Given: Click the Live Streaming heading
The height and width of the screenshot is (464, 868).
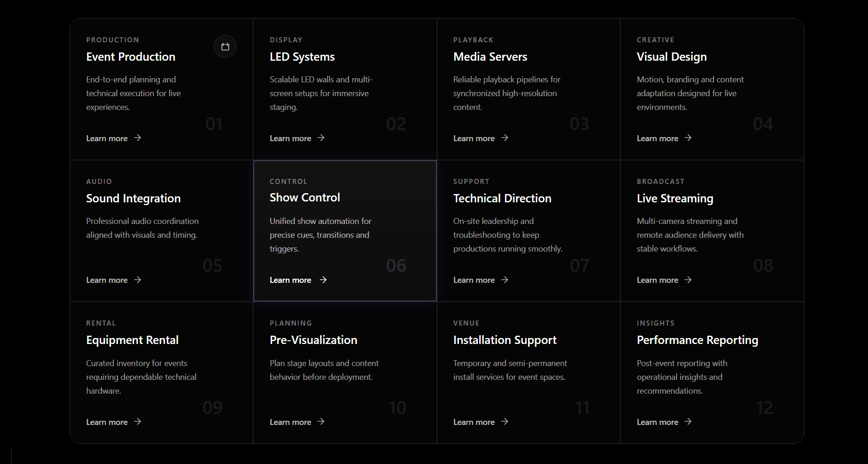Looking at the screenshot, I should pos(675,199).
